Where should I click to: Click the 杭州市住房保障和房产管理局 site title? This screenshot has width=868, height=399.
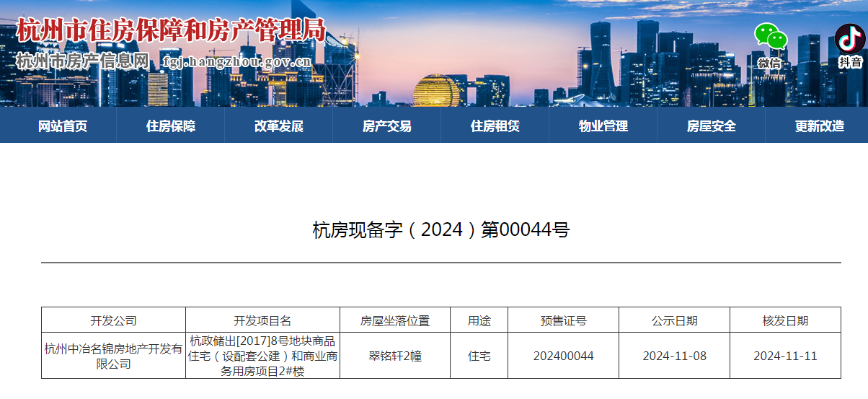171,30
